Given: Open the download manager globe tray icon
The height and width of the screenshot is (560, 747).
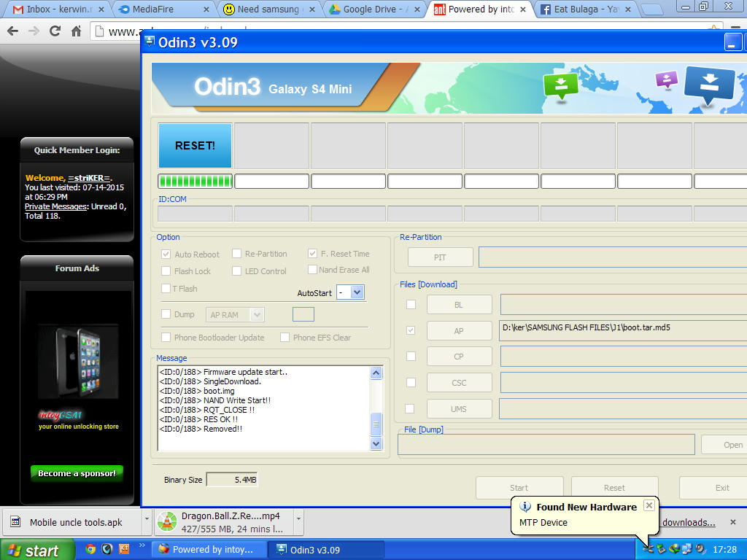Looking at the screenshot, I should coord(673,549).
